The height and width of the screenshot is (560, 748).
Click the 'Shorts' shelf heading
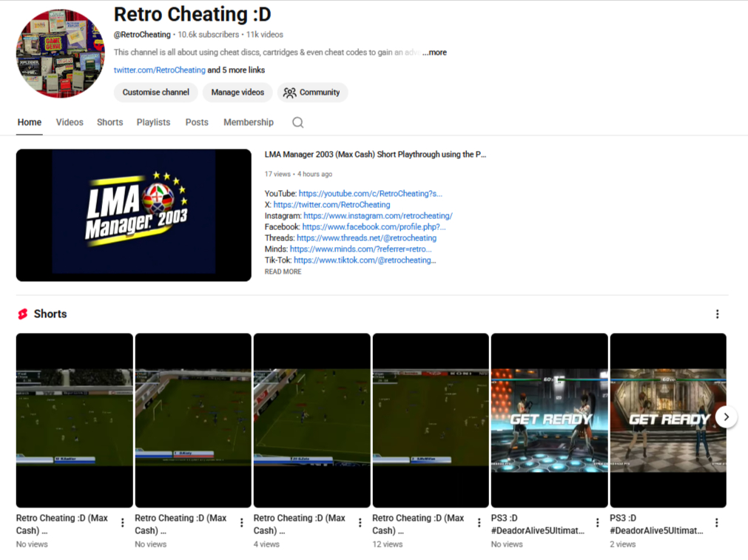[50, 314]
